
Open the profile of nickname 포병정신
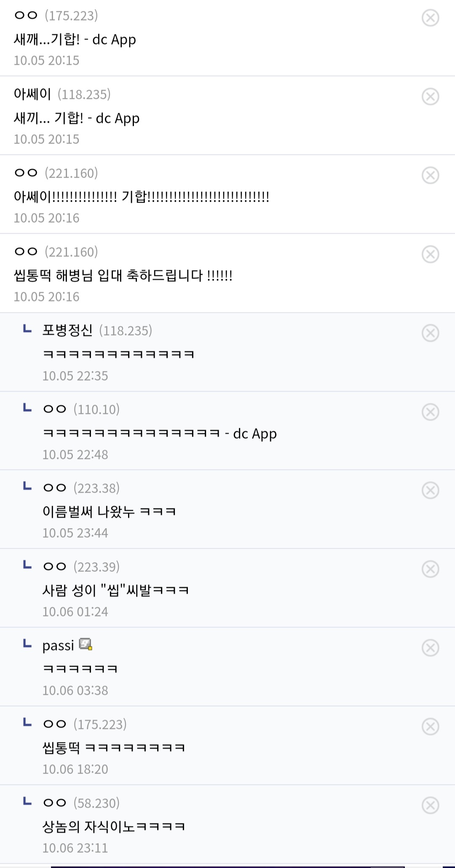tap(67, 330)
